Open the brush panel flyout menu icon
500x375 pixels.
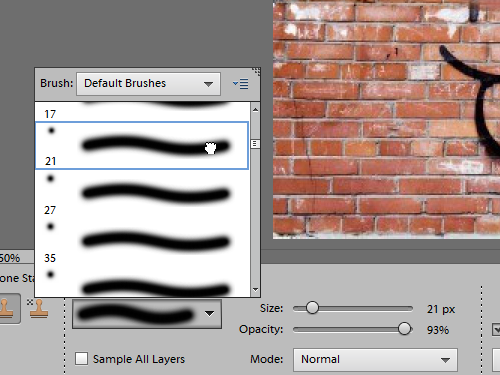[x=240, y=84]
